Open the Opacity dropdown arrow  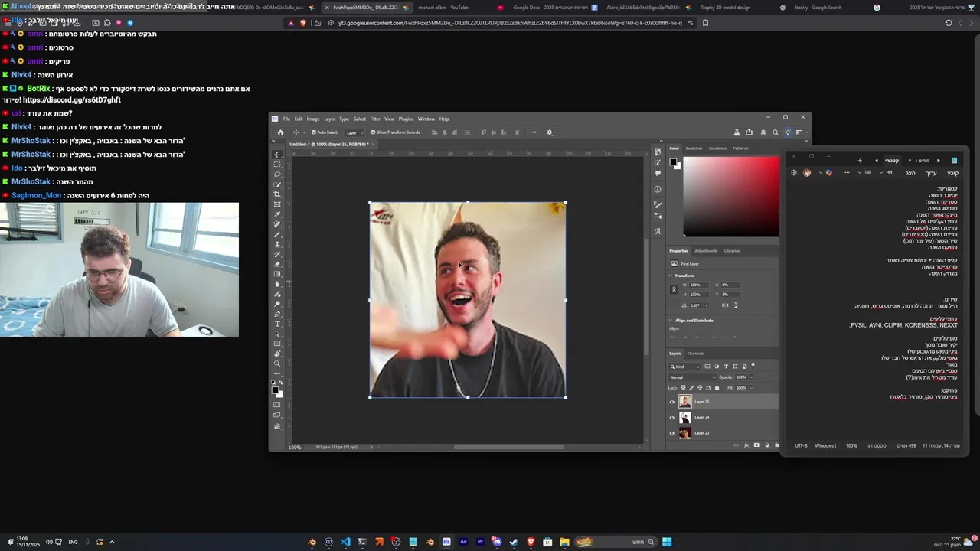click(752, 377)
